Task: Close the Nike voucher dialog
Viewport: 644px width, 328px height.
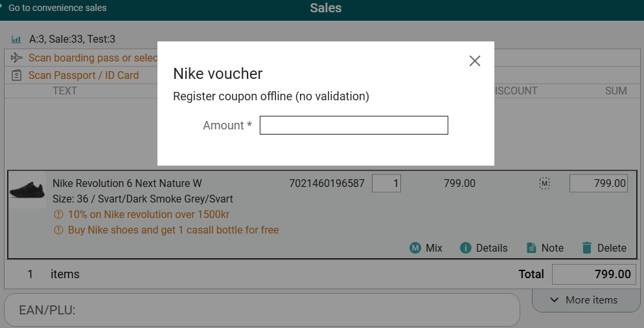Action: (x=474, y=61)
